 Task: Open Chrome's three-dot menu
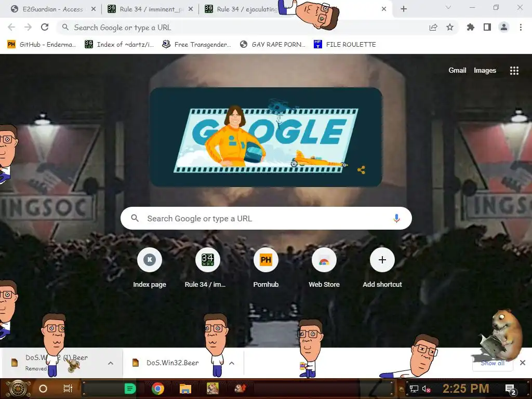point(521,27)
